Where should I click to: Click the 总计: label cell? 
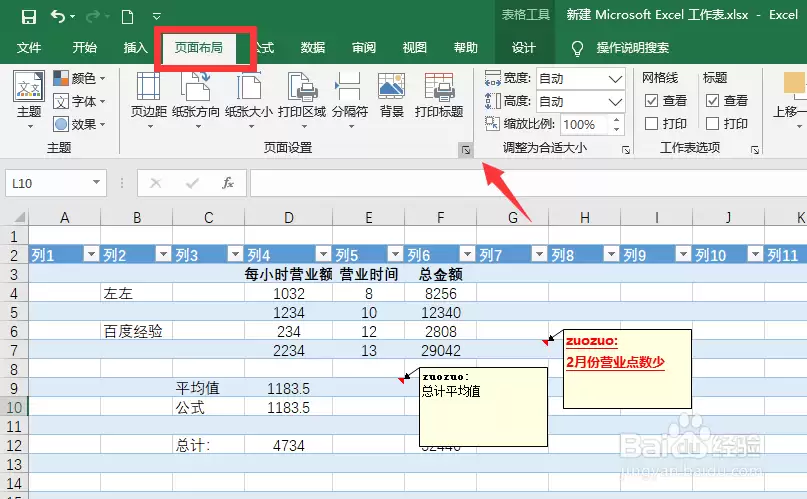click(x=208, y=445)
